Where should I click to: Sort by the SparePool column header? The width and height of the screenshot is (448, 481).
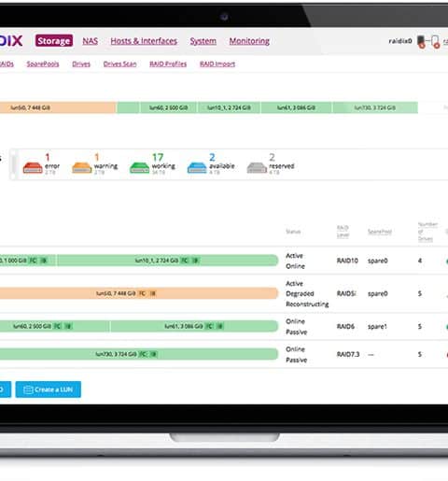pos(380,232)
